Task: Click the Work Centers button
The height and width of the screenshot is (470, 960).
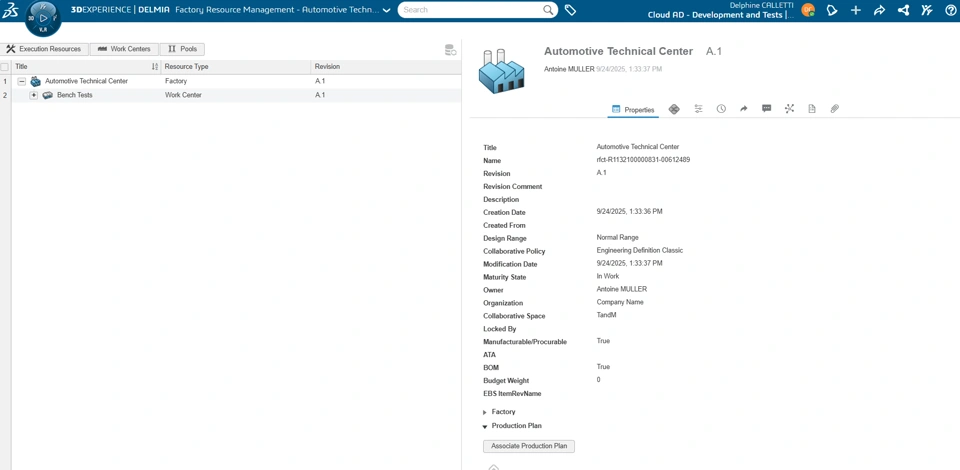Action: 124,49
